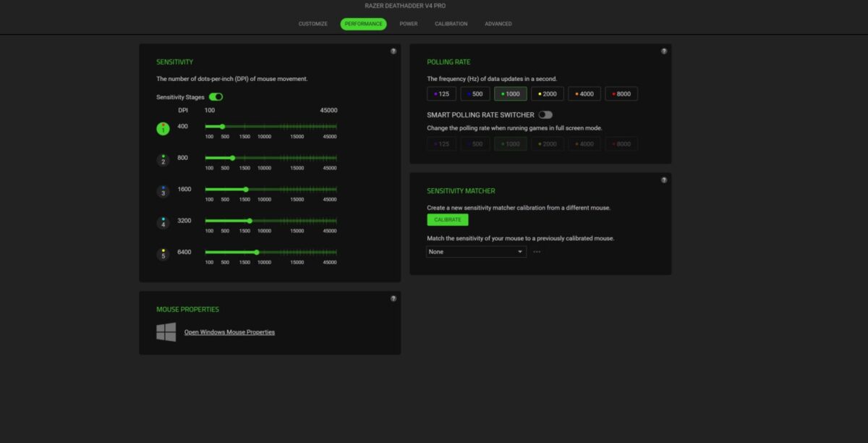The height and width of the screenshot is (443, 868).
Task: Open help for the Sensitivity Matcher panel
Action: click(664, 180)
